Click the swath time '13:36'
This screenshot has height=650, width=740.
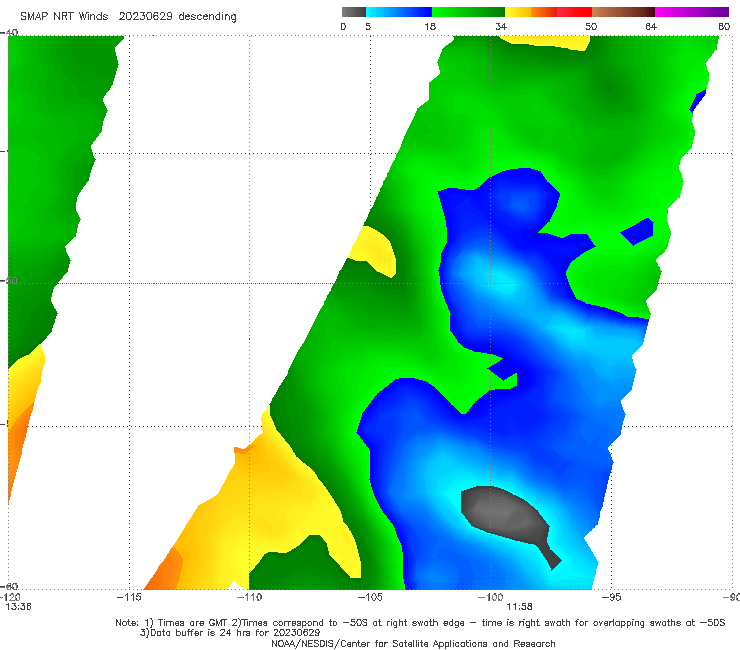(x=18, y=607)
